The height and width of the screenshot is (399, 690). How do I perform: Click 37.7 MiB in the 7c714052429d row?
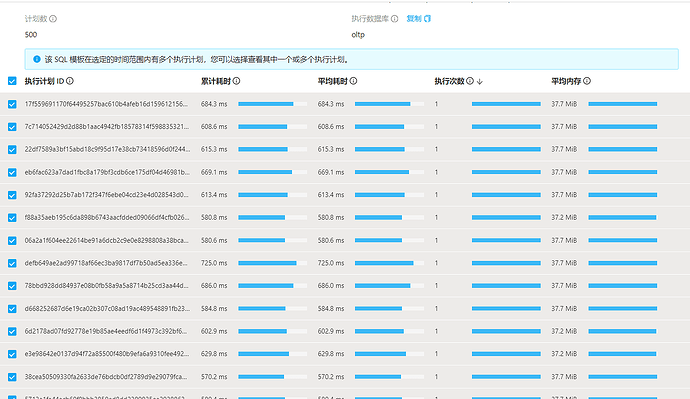pyautogui.click(x=564, y=127)
